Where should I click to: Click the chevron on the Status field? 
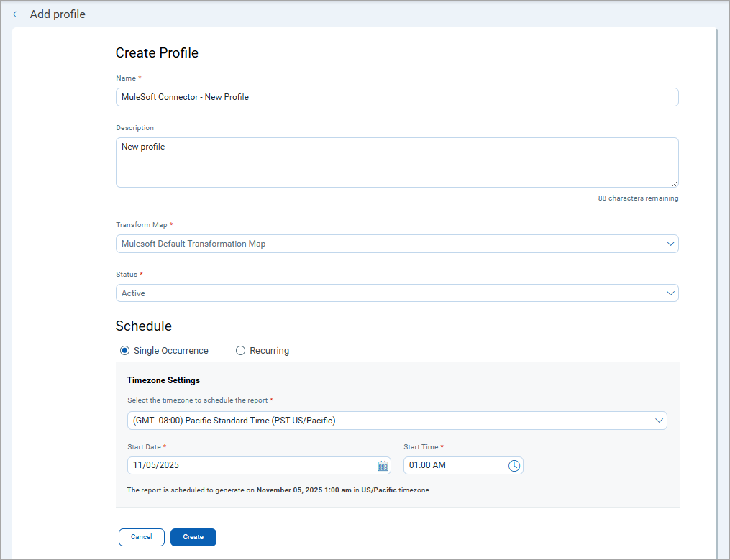pos(670,293)
